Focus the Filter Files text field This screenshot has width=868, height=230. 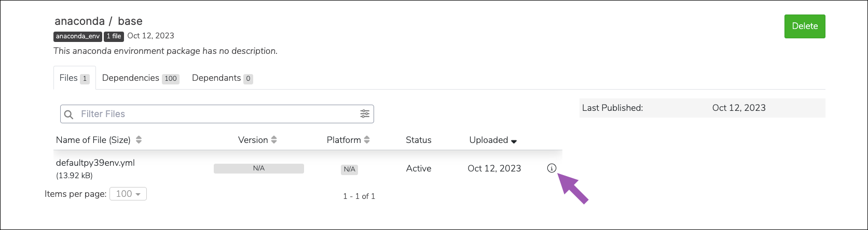coord(217,114)
